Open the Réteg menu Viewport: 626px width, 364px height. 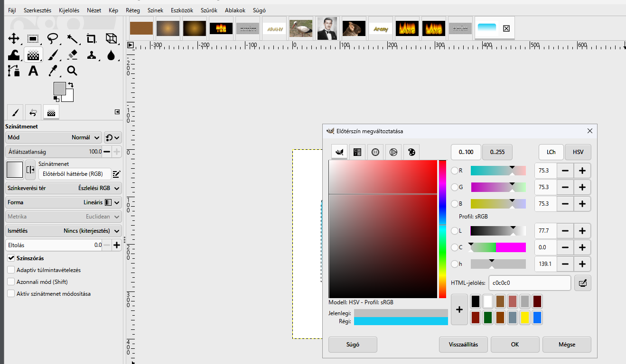click(x=133, y=10)
